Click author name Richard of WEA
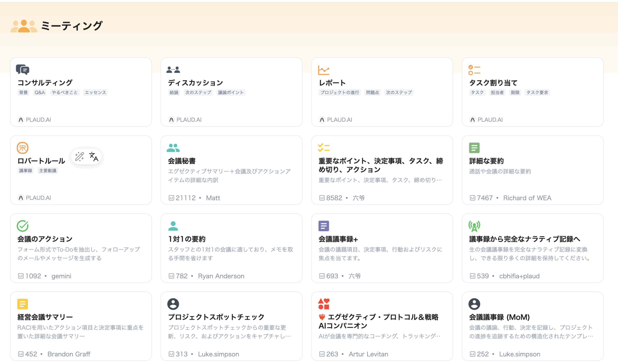 527,198
